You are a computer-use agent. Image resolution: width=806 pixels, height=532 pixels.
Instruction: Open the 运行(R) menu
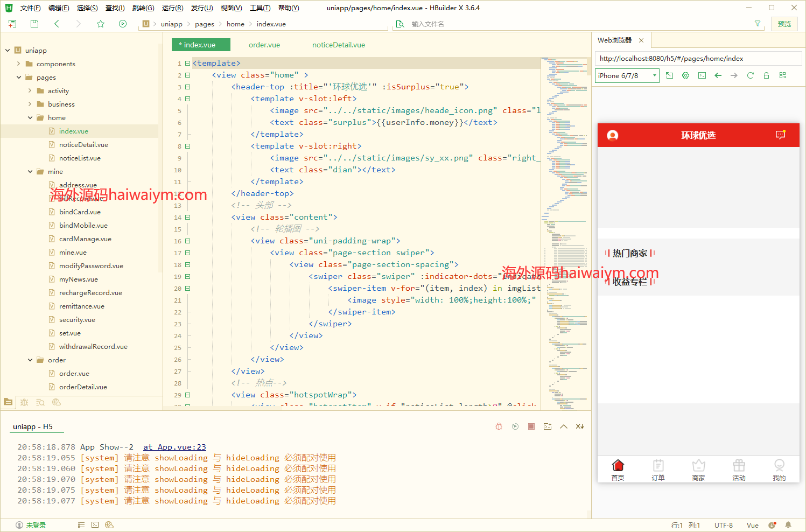point(172,8)
